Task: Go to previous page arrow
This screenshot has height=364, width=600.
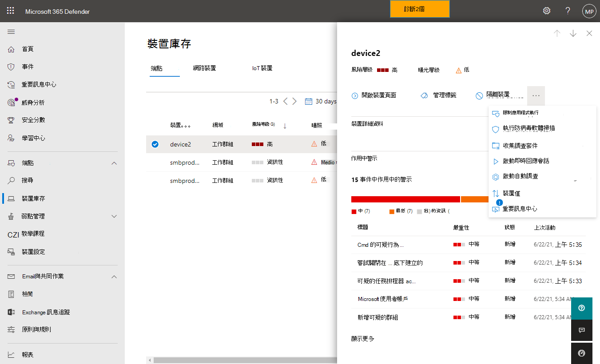Action: click(x=286, y=101)
